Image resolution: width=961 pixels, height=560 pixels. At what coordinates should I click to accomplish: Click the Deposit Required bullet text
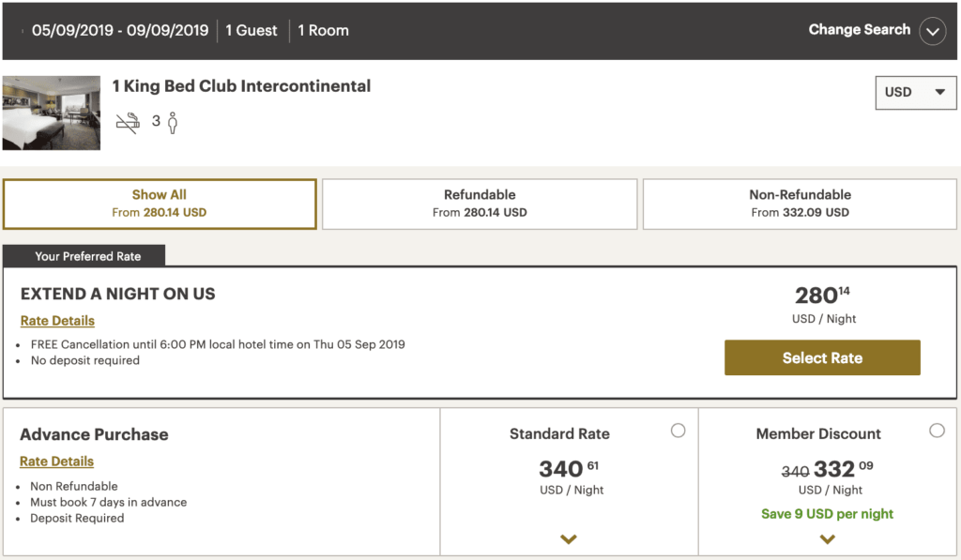click(x=77, y=519)
